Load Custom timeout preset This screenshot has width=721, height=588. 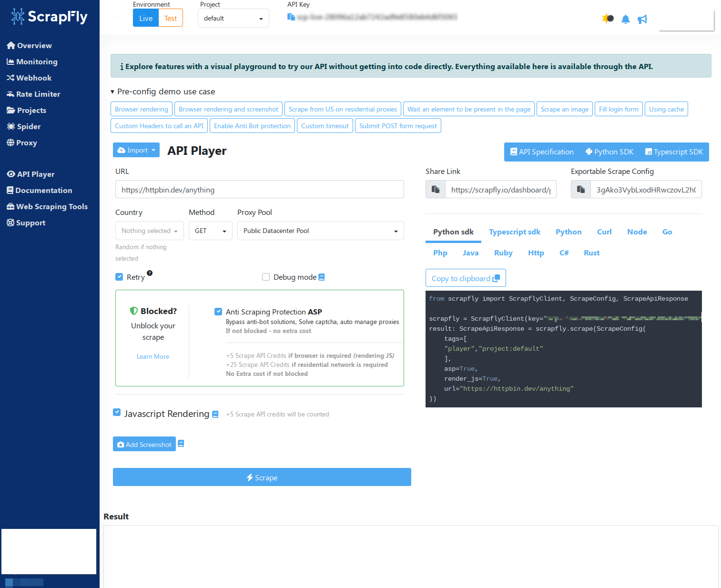325,126
